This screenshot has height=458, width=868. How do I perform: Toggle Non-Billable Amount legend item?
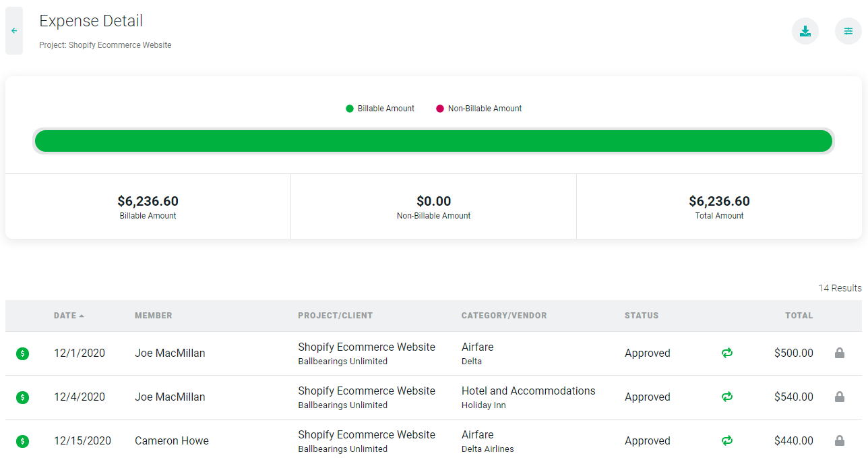click(x=479, y=109)
